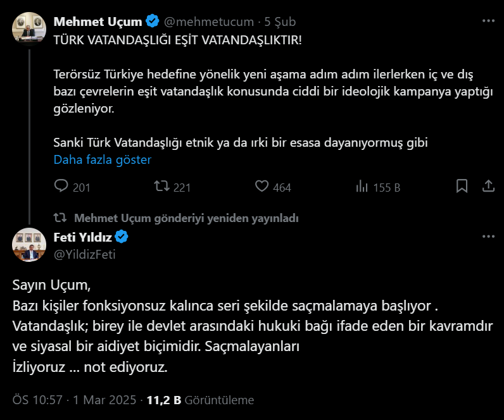Click Mehmet Uçum's profile picture

pos(29,28)
